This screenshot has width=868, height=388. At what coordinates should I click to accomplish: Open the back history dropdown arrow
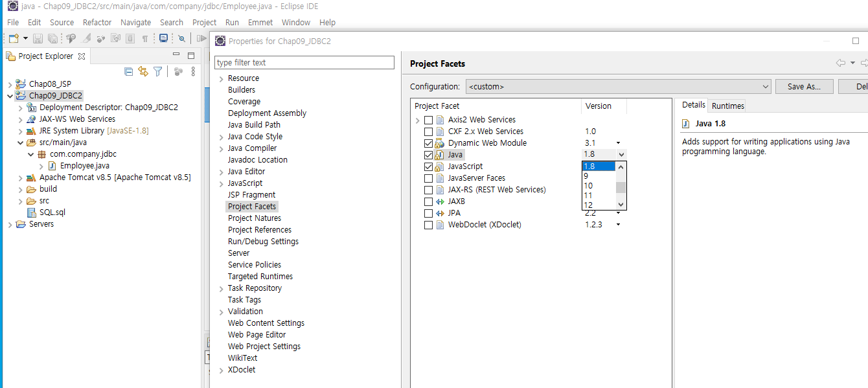[852, 63]
